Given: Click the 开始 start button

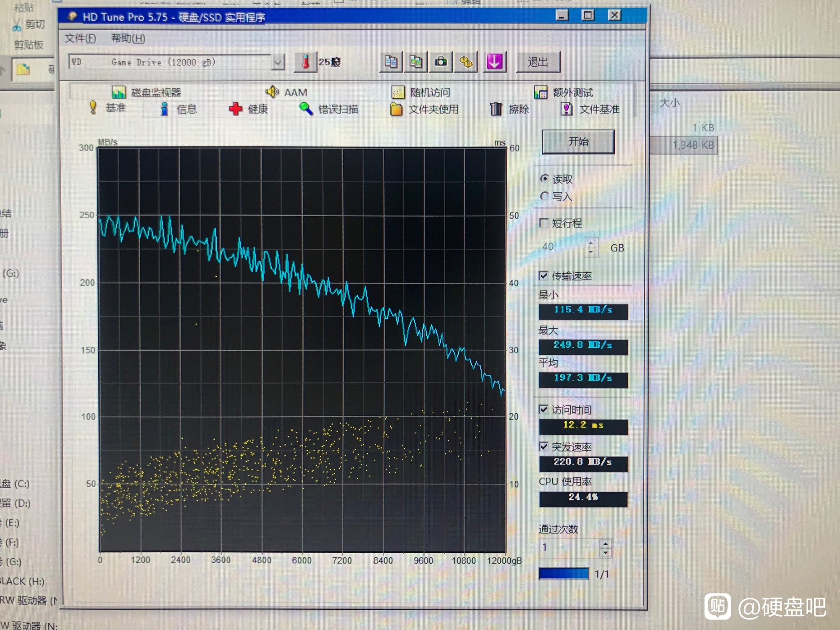Looking at the screenshot, I should (x=578, y=142).
